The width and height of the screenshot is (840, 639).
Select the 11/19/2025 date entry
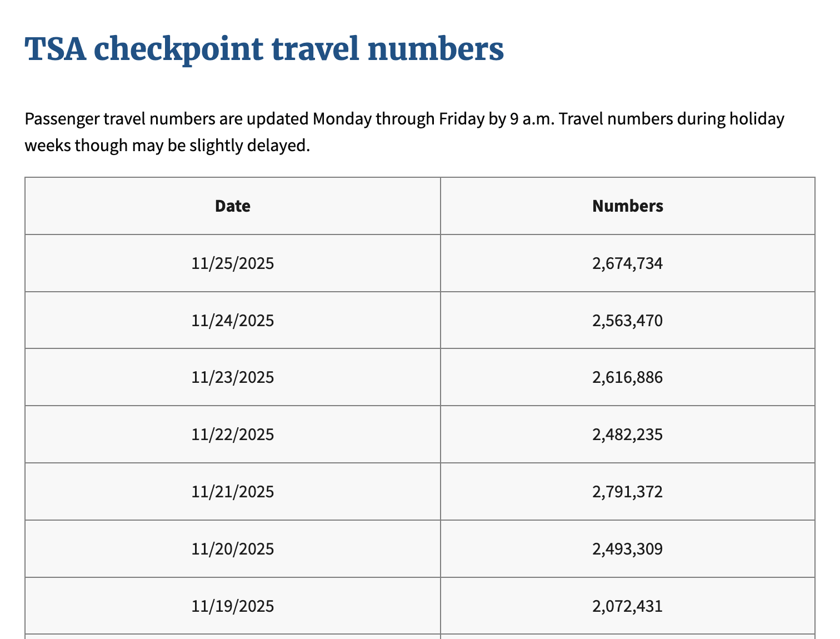click(233, 606)
